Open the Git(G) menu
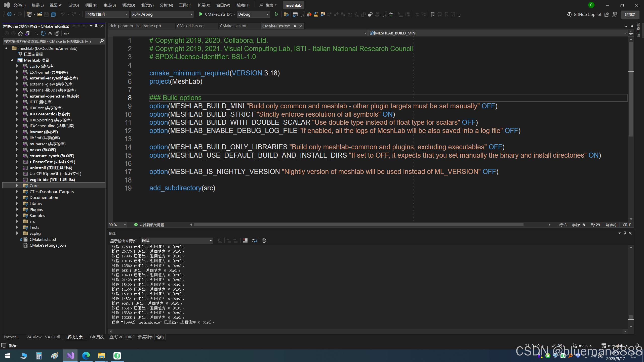Screen dimensions: 644x362 click(74, 5)
